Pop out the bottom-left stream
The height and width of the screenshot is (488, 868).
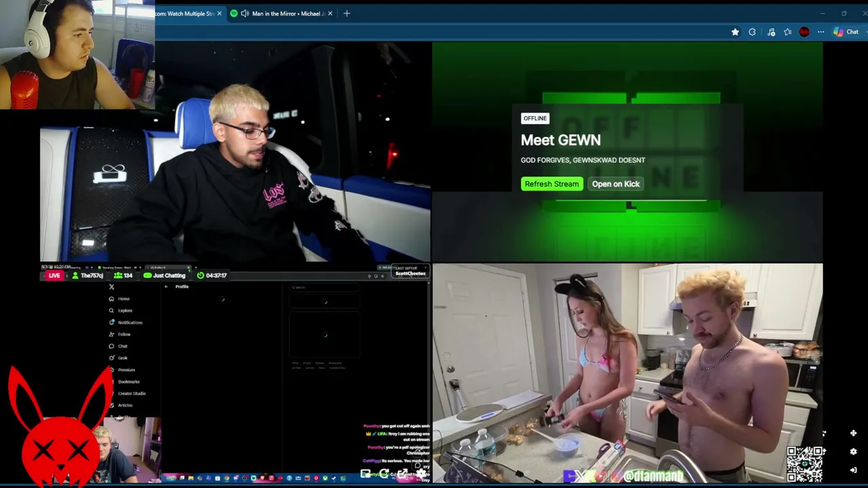click(402, 474)
